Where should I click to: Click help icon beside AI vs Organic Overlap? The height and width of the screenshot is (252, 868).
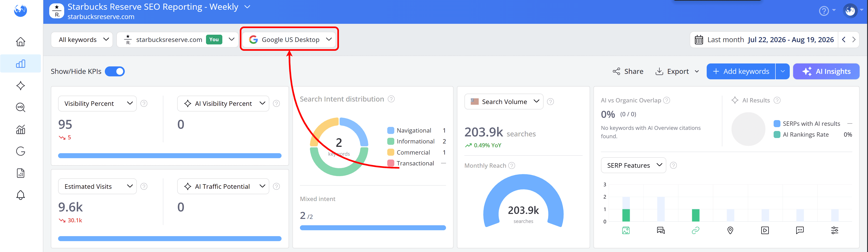point(667,100)
